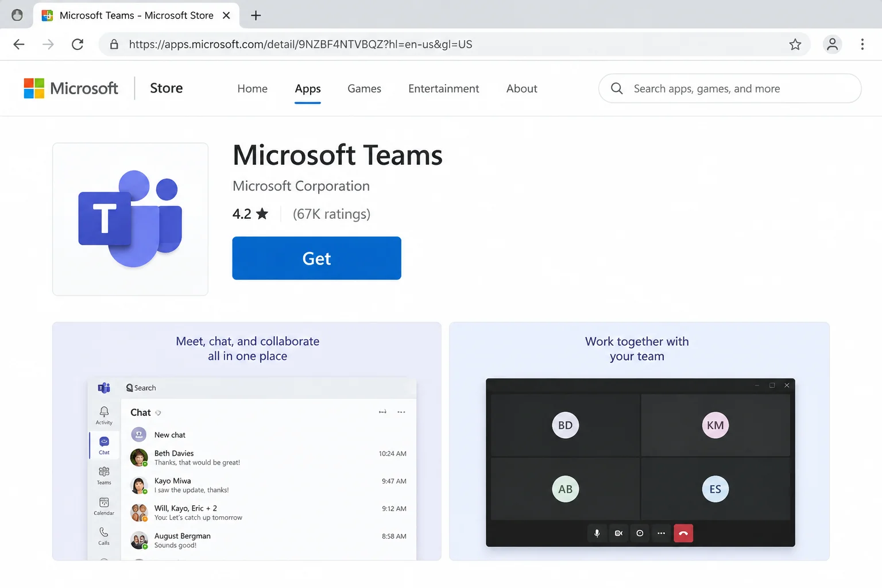Click the Teams icon in screenshot sidebar

(x=104, y=472)
